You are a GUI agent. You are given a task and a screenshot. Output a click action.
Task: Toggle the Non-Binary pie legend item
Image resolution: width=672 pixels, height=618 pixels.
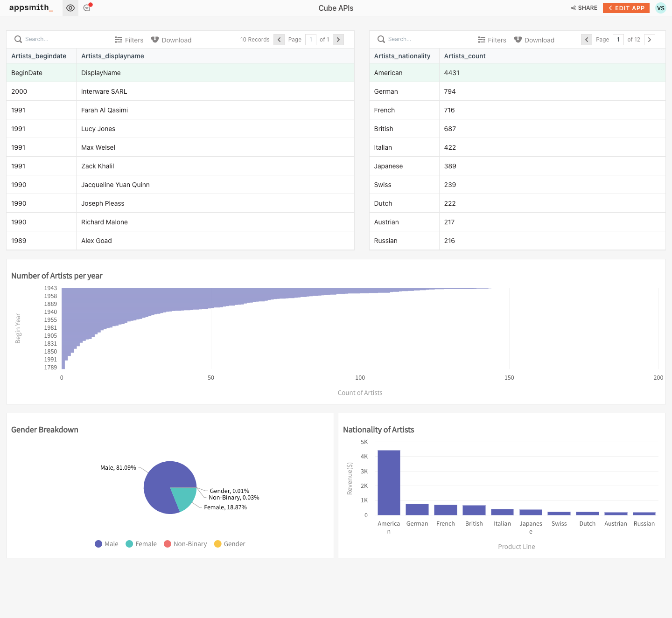(x=185, y=543)
